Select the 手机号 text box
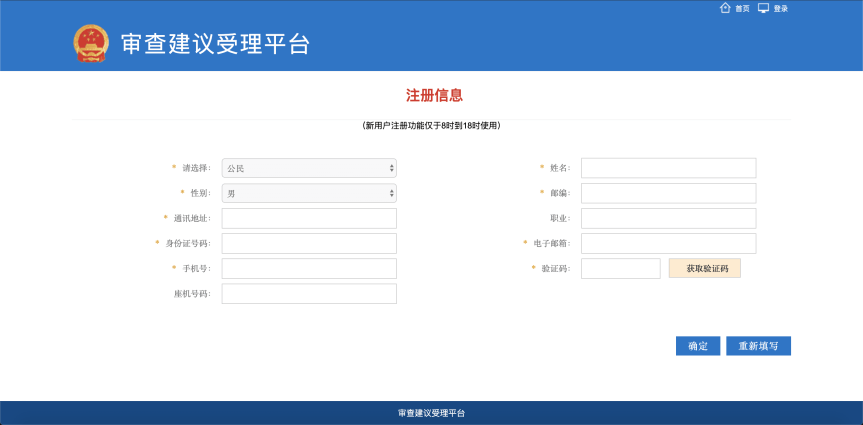The height and width of the screenshot is (425, 863). [309, 268]
